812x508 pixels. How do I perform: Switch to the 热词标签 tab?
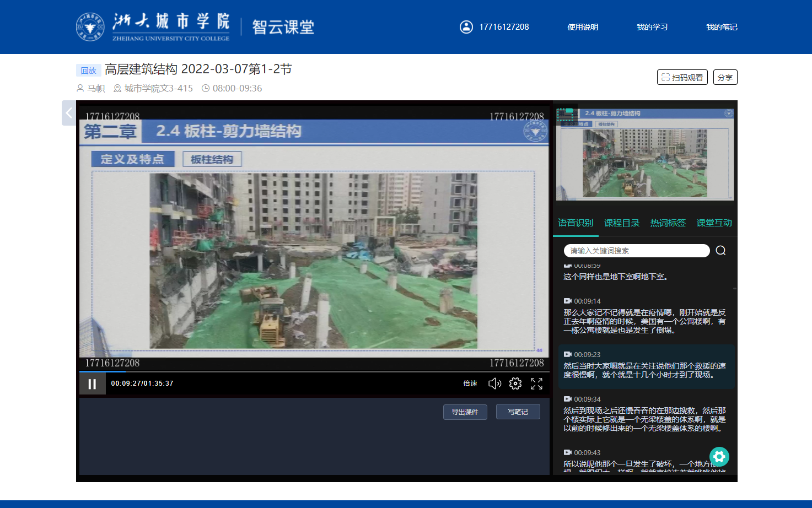pos(668,223)
